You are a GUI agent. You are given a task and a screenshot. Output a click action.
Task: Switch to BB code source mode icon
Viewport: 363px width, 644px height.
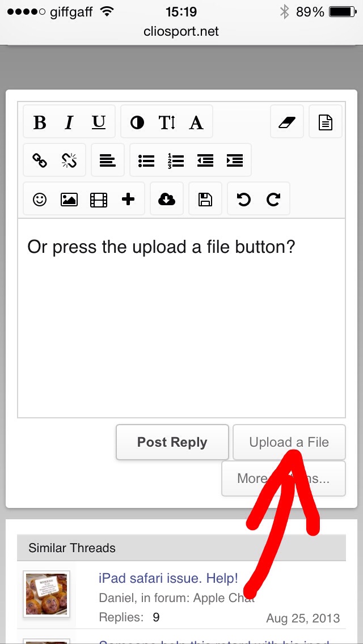(x=326, y=122)
